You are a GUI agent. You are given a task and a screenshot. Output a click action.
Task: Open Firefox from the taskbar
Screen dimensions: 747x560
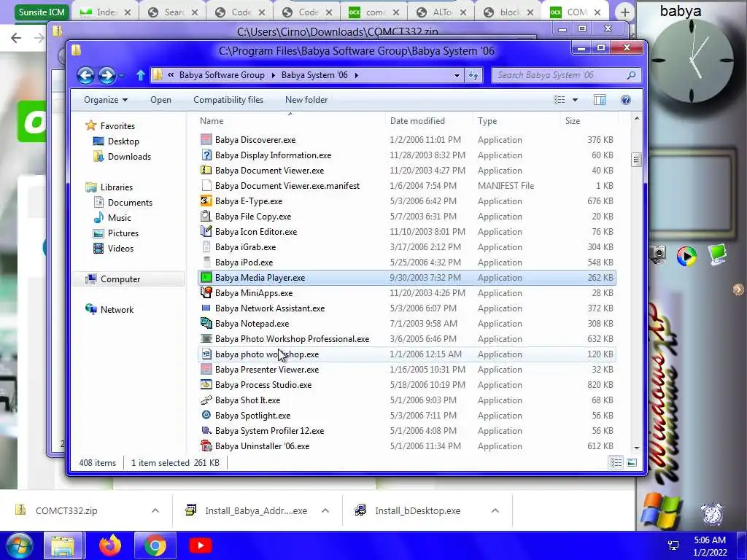[x=110, y=545]
